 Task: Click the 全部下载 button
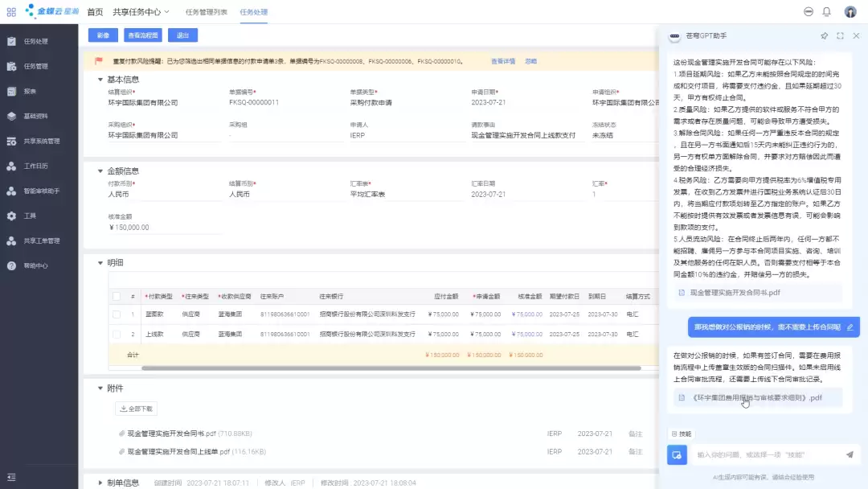136,409
